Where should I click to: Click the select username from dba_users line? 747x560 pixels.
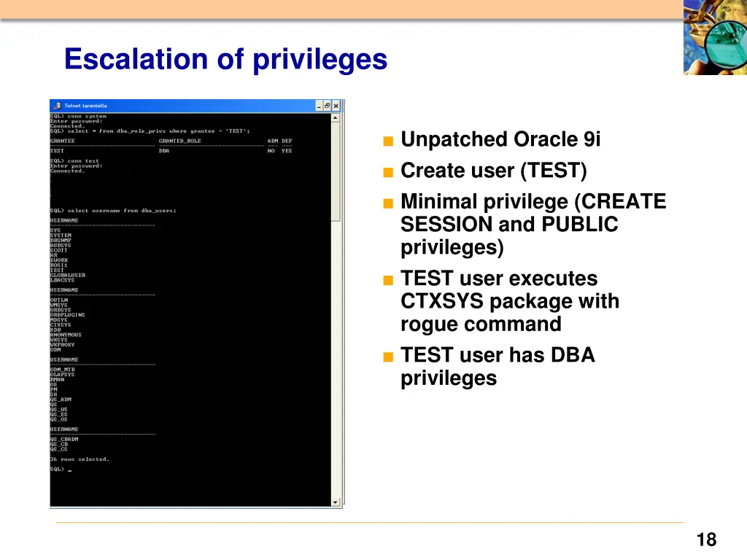coord(113,211)
